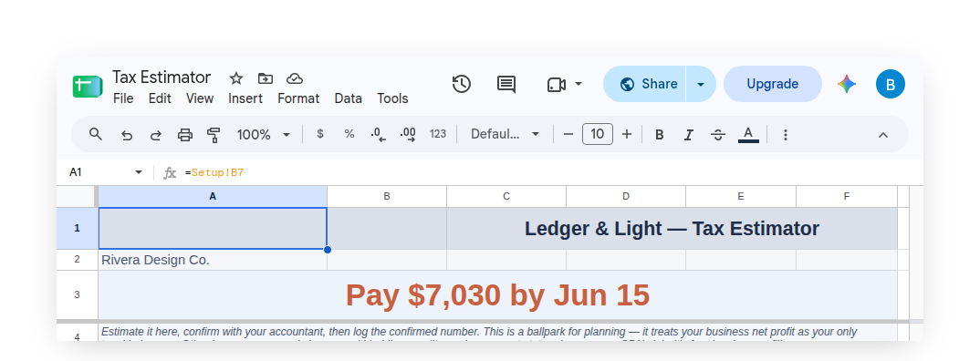The height and width of the screenshot is (361, 980).
Task: Open the Insert menu
Action: click(245, 98)
